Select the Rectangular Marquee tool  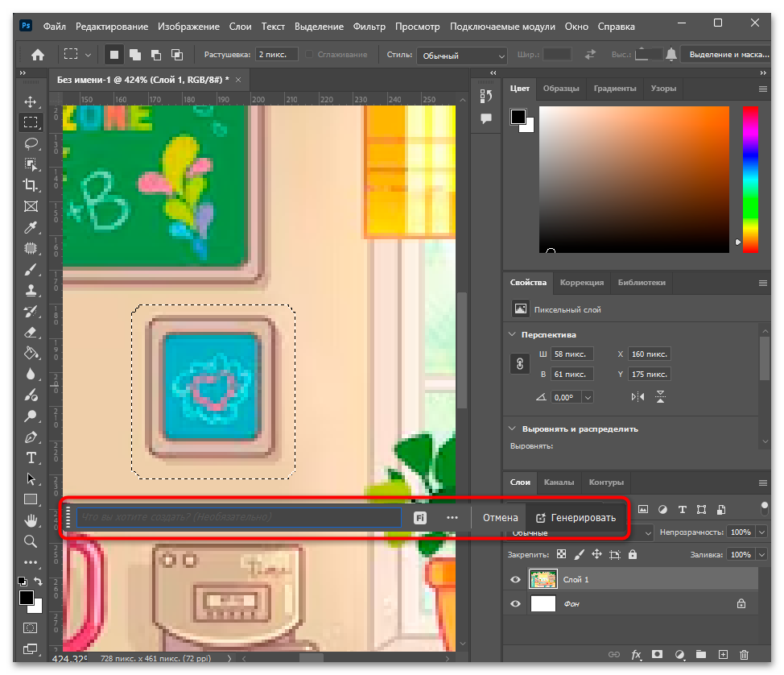pos(31,122)
